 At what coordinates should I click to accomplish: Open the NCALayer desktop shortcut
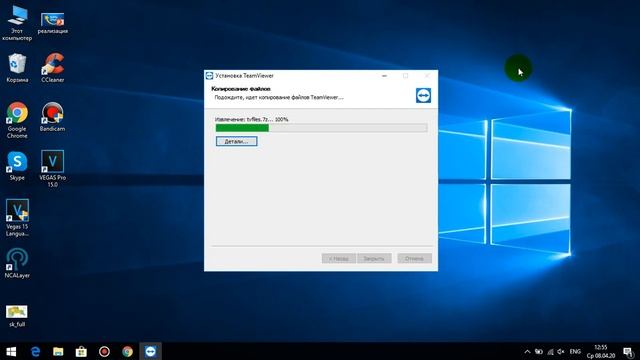pos(17,264)
